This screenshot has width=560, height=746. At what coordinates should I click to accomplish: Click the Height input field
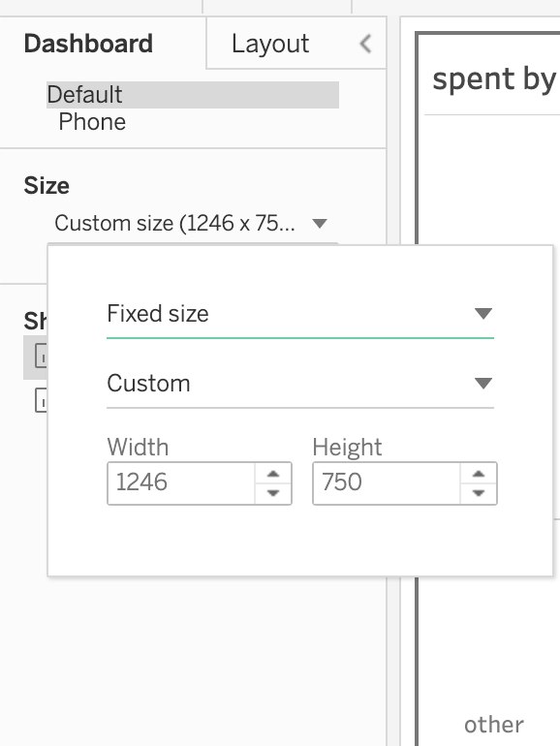pos(387,482)
